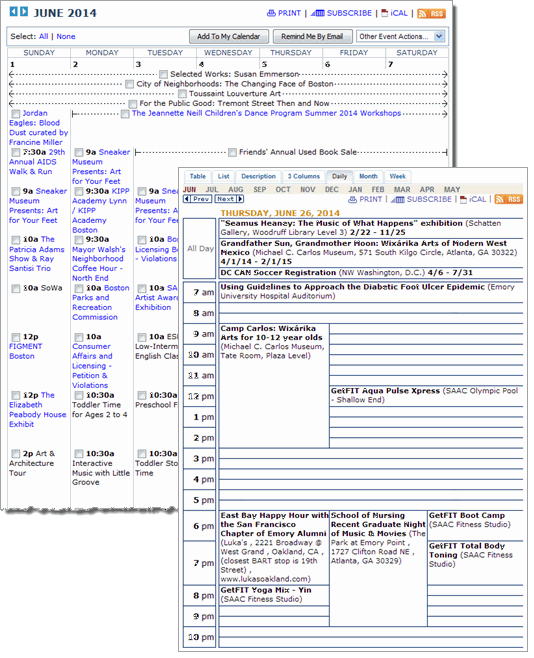Click Remind Me By Email button
Viewport: 534px width, 658px height.
[x=312, y=37]
